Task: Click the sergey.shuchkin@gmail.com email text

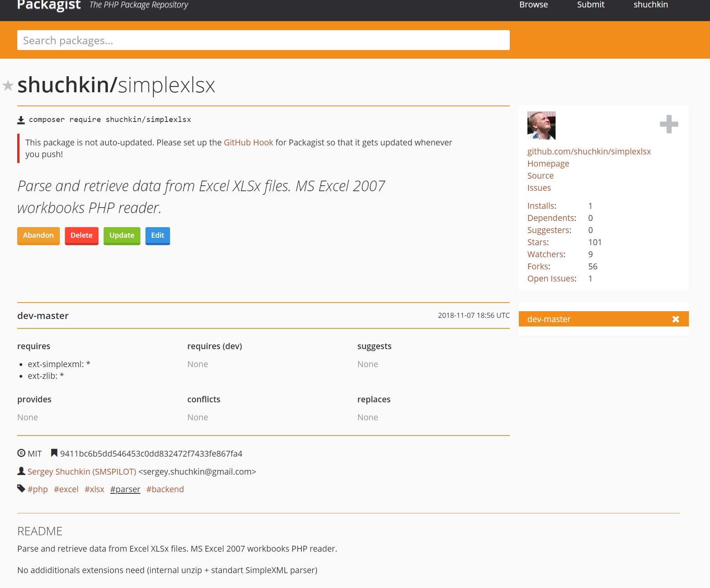Action: pos(197,471)
